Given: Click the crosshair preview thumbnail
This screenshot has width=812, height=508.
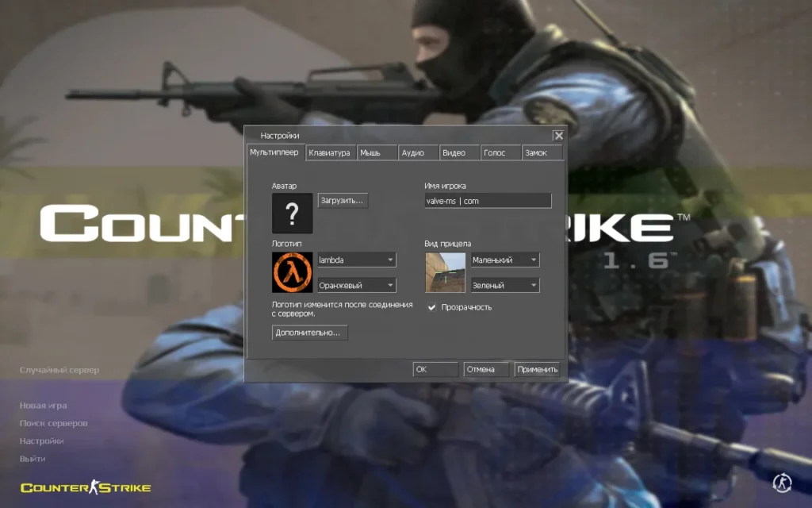Looking at the screenshot, I should (x=445, y=272).
